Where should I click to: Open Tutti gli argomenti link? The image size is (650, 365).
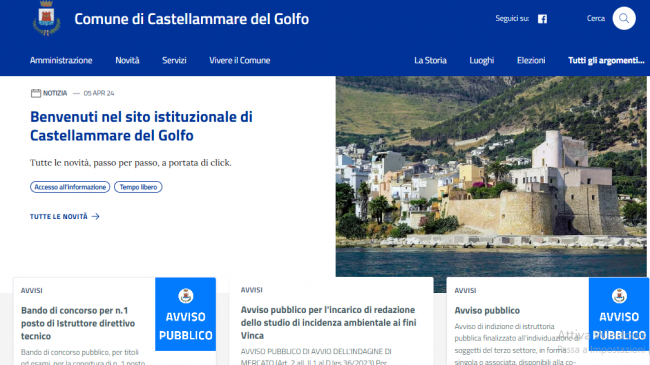coord(606,61)
